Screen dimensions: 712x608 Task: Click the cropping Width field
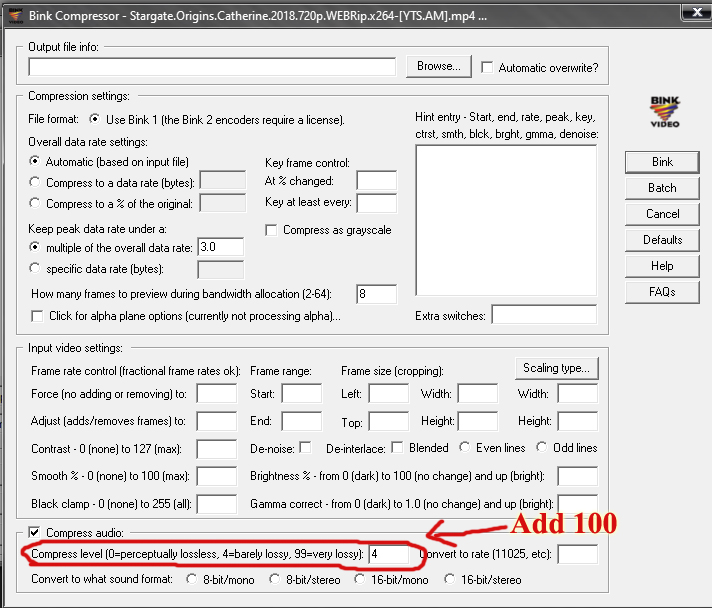click(x=478, y=394)
